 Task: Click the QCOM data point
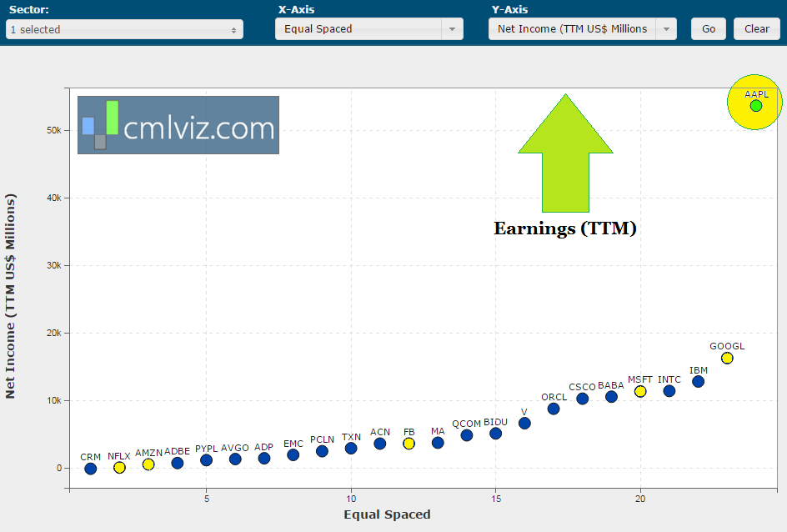[x=467, y=435]
